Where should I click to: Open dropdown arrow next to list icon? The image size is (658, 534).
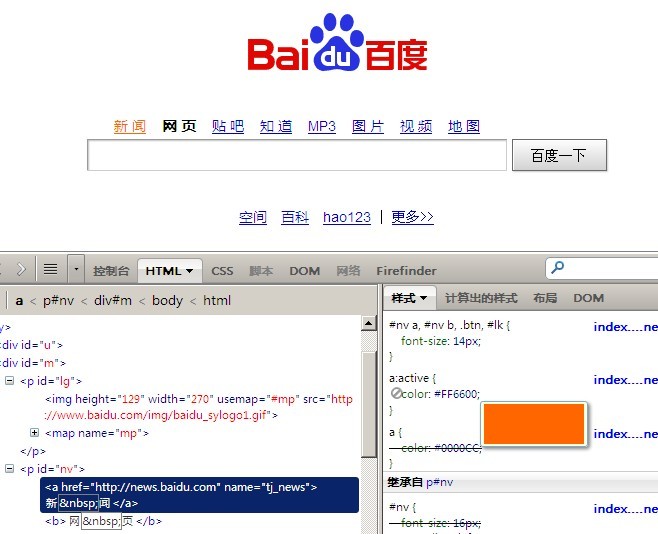(76, 268)
